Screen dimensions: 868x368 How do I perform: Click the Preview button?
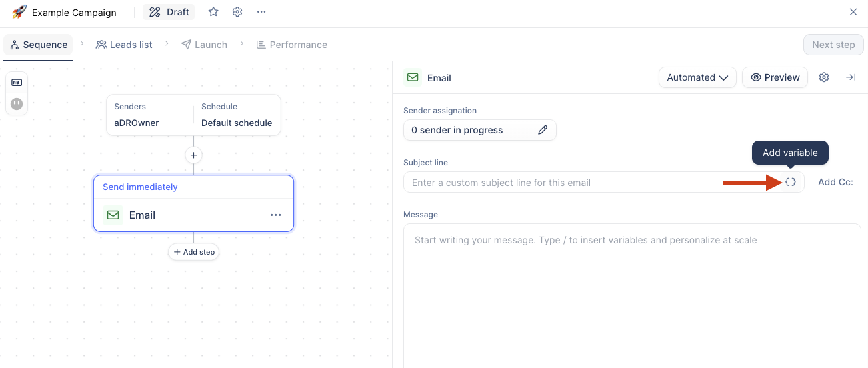coord(775,77)
